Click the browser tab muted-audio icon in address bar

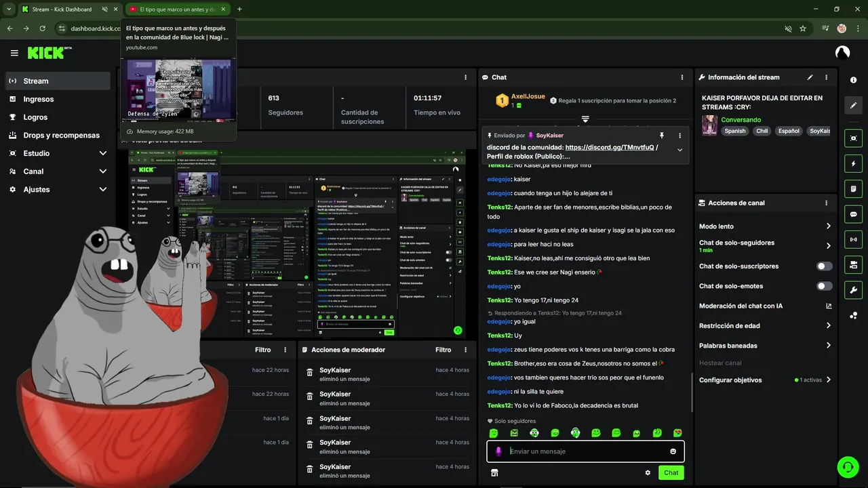tap(787, 28)
